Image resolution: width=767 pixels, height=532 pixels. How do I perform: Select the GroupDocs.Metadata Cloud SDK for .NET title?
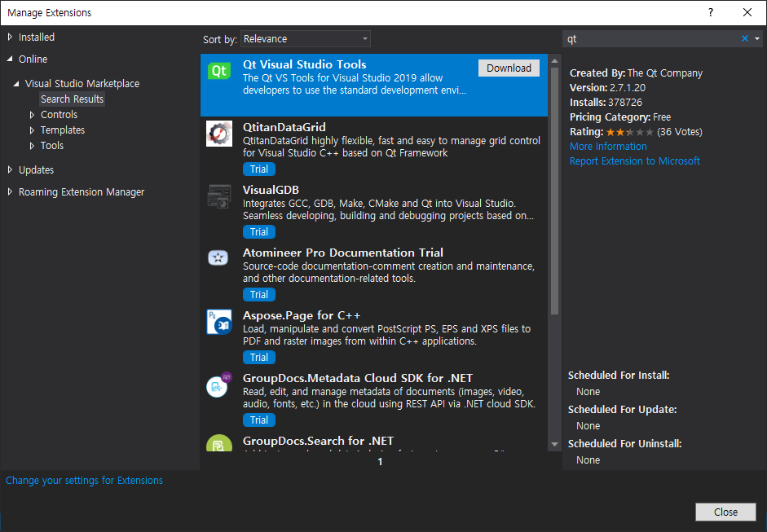(x=358, y=378)
